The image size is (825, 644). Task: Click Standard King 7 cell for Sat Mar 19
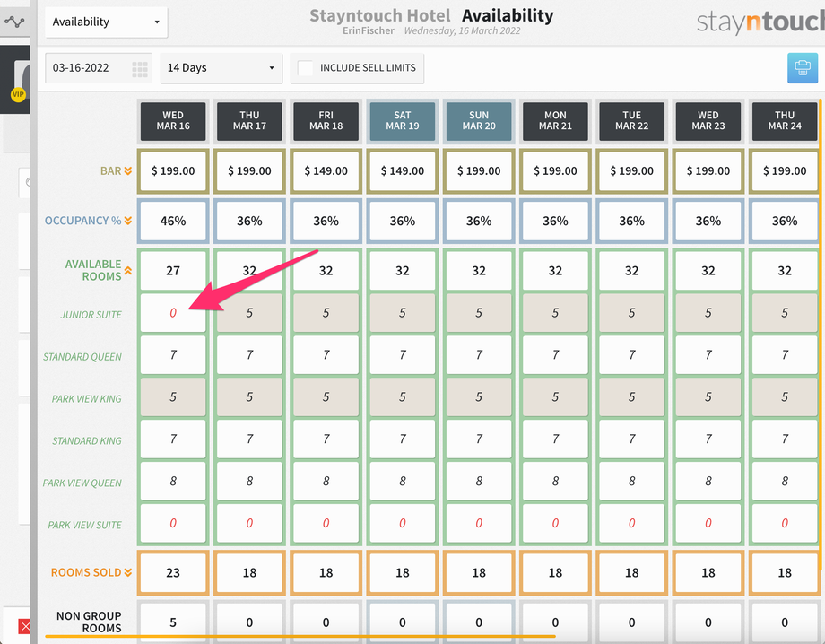tap(403, 439)
